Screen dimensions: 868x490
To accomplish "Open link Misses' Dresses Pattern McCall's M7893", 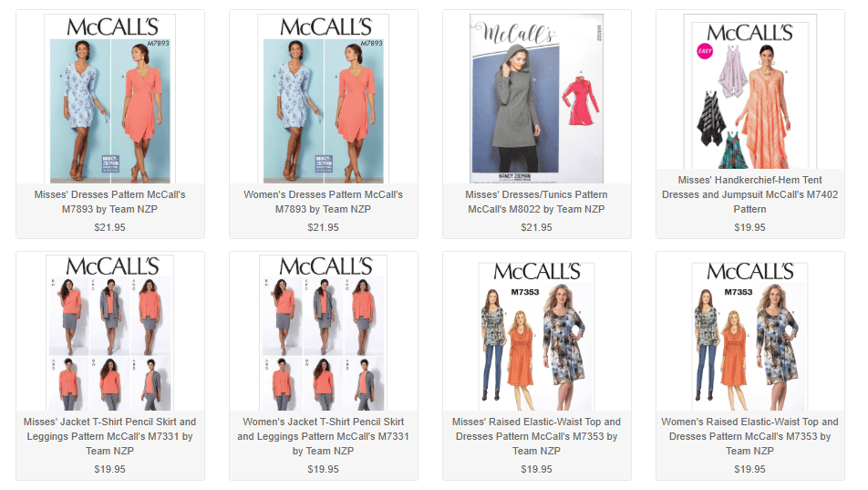I will 109,202.
